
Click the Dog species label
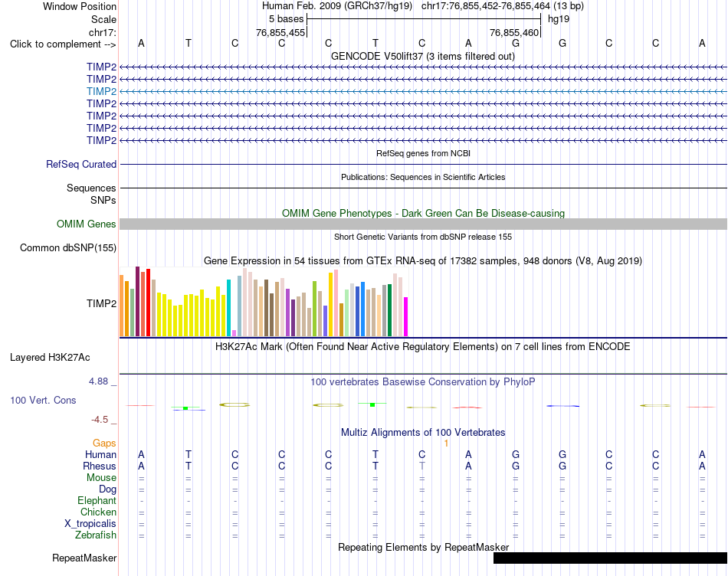(x=108, y=489)
